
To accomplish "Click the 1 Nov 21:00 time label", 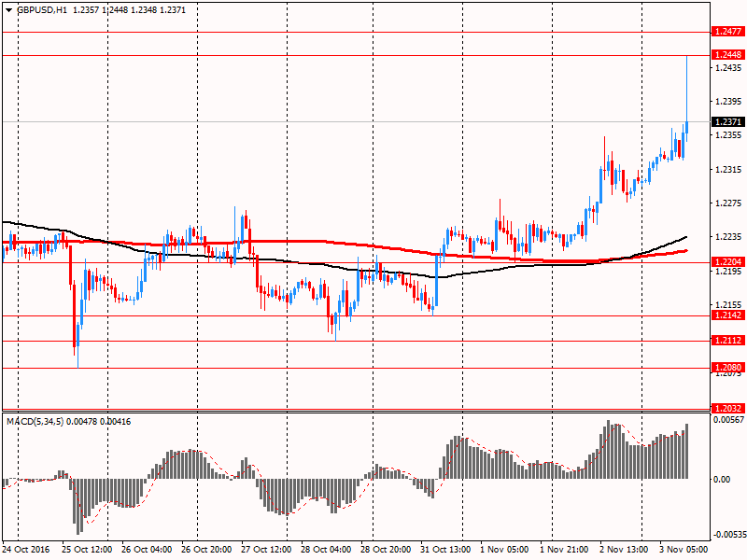I will (564, 550).
